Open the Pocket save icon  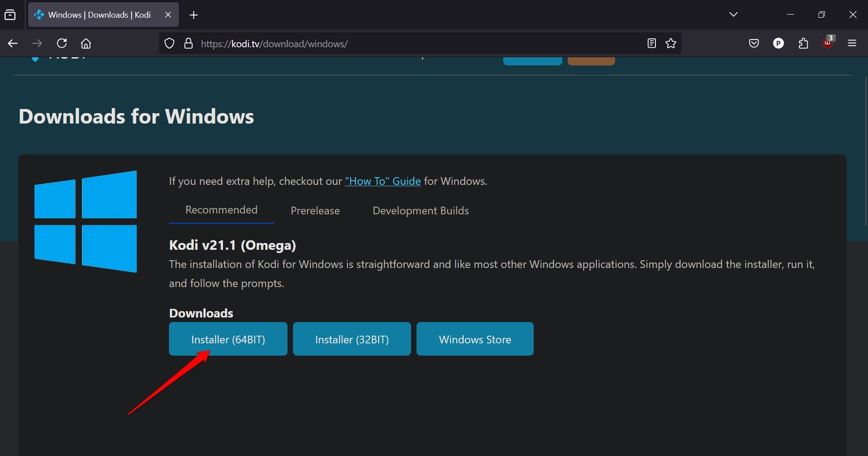(x=754, y=44)
